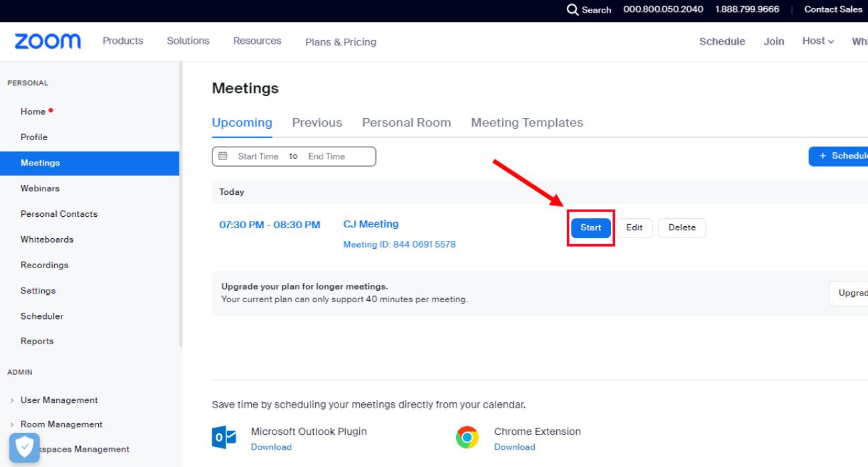Open the Search magnifier icon

pos(572,9)
